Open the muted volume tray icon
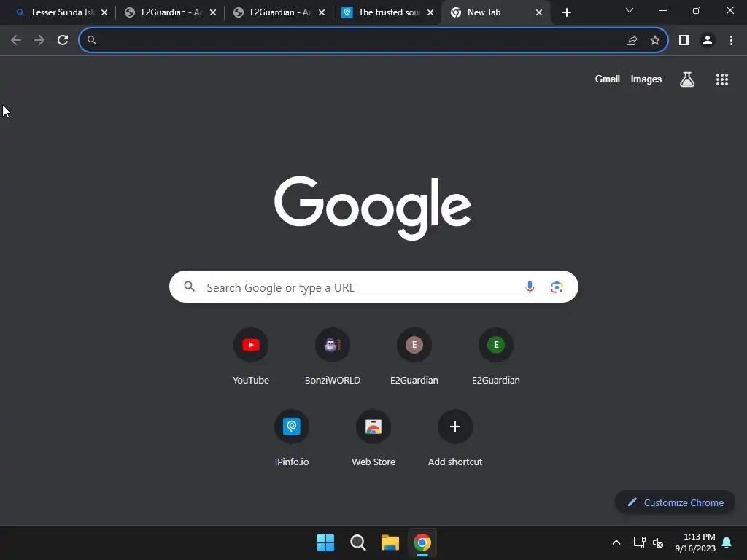 pyautogui.click(x=658, y=542)
